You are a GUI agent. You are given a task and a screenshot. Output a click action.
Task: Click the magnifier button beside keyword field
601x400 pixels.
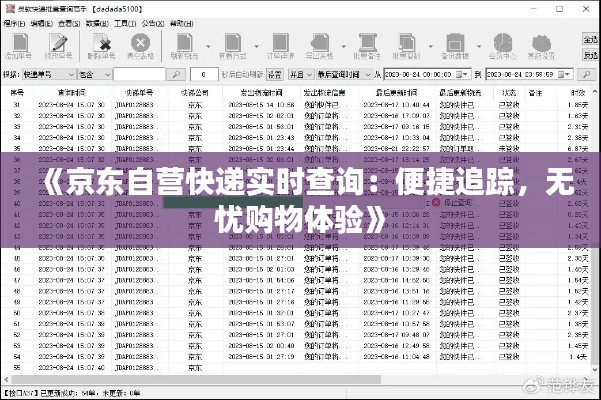(176, 74)
